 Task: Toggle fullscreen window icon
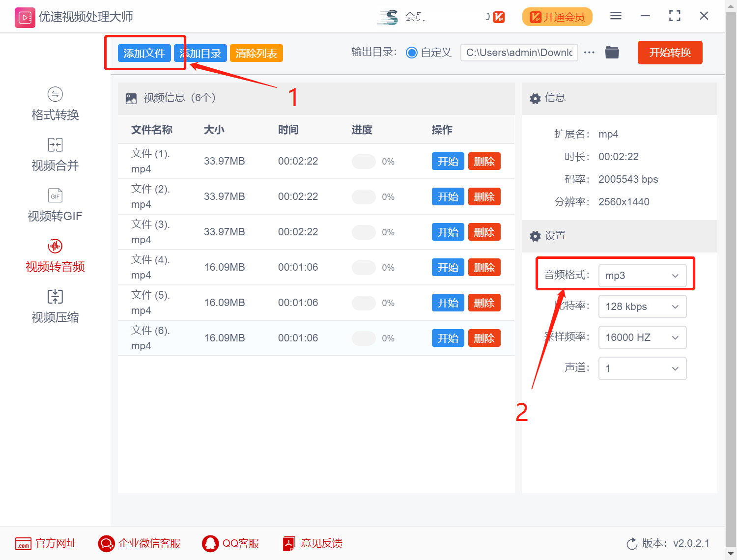(675, 16)
